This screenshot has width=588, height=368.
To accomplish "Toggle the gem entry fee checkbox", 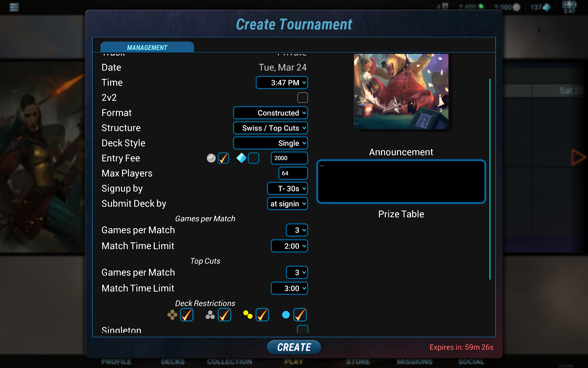I will 254,158.
